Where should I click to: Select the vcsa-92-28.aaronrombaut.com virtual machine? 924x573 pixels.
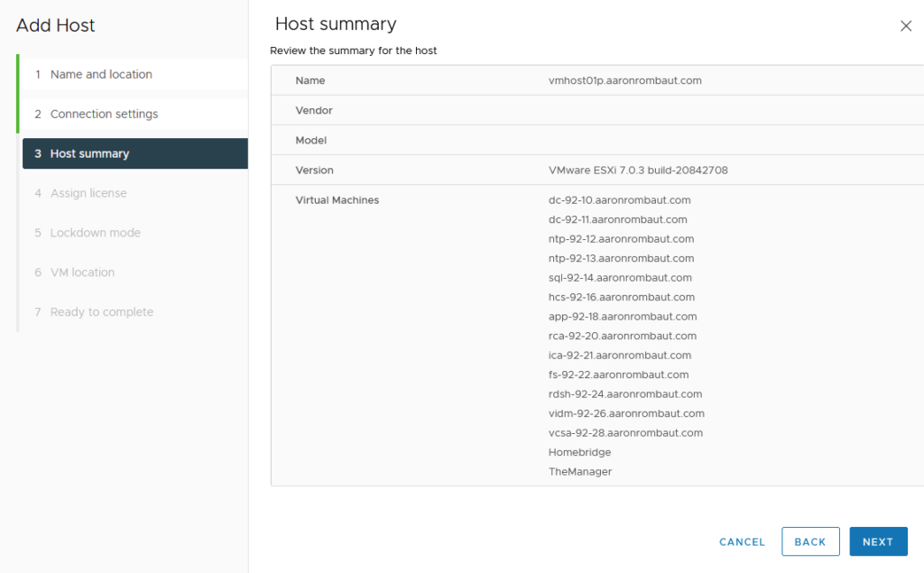[x=625, y=433]
